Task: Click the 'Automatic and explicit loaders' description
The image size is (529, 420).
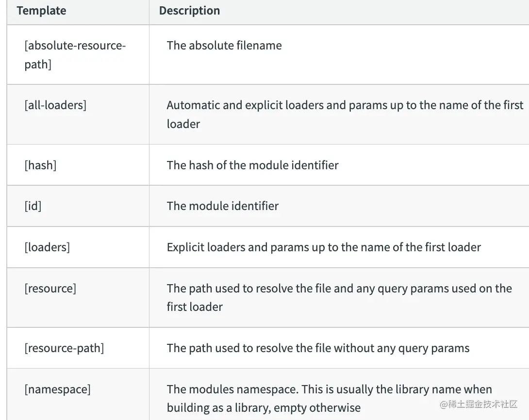Action: point(345,114)
